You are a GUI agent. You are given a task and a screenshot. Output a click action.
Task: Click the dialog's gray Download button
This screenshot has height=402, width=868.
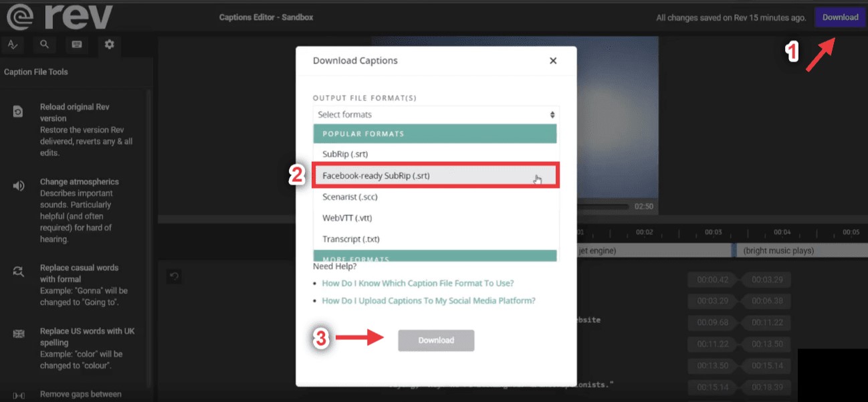coord(436,340)
